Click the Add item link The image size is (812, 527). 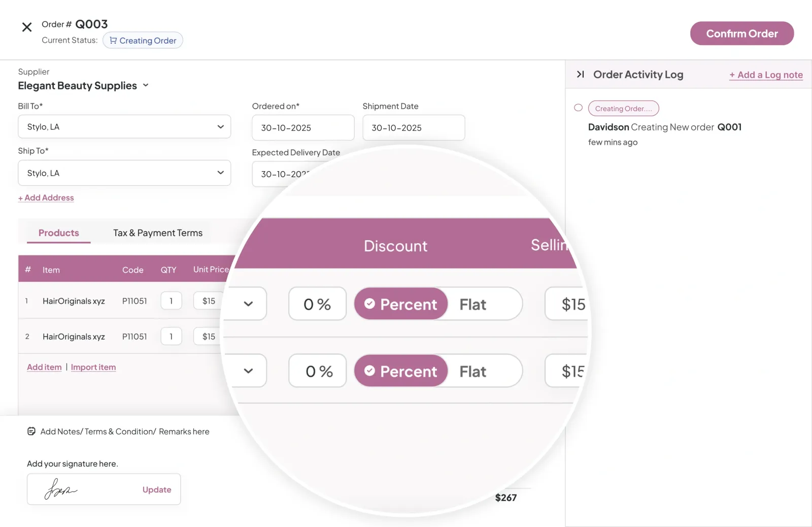click(x=44, y=367)
